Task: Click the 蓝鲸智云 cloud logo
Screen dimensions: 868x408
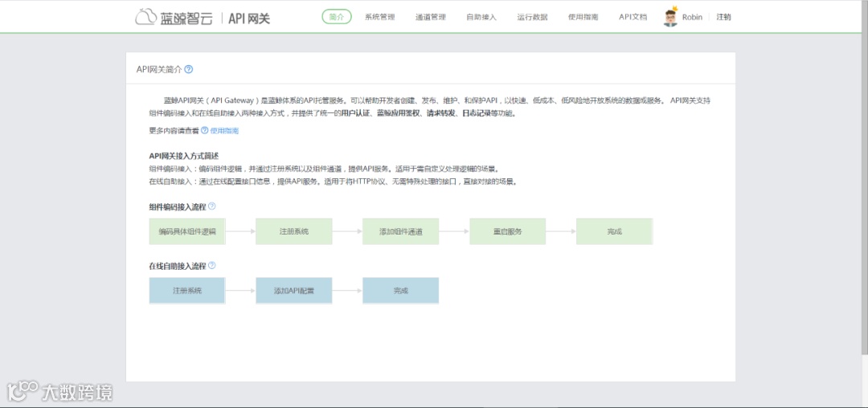Action: [x=175, y=17]
